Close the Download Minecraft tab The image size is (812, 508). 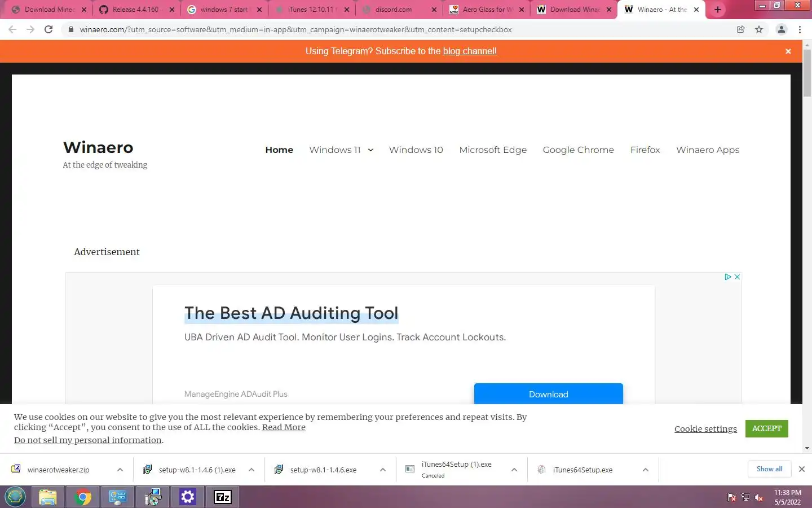(84, 10)
